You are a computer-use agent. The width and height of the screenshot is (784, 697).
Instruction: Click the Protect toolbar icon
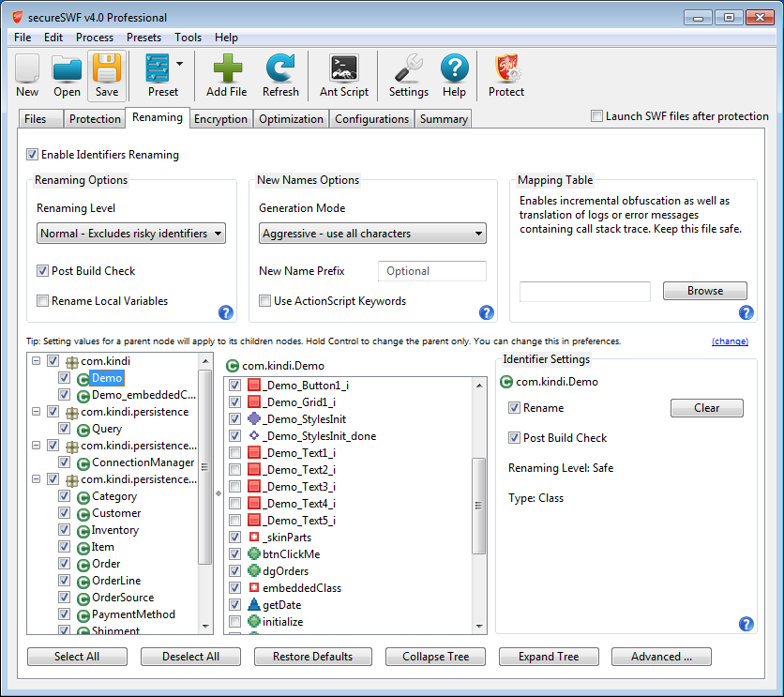coord(506,69)
